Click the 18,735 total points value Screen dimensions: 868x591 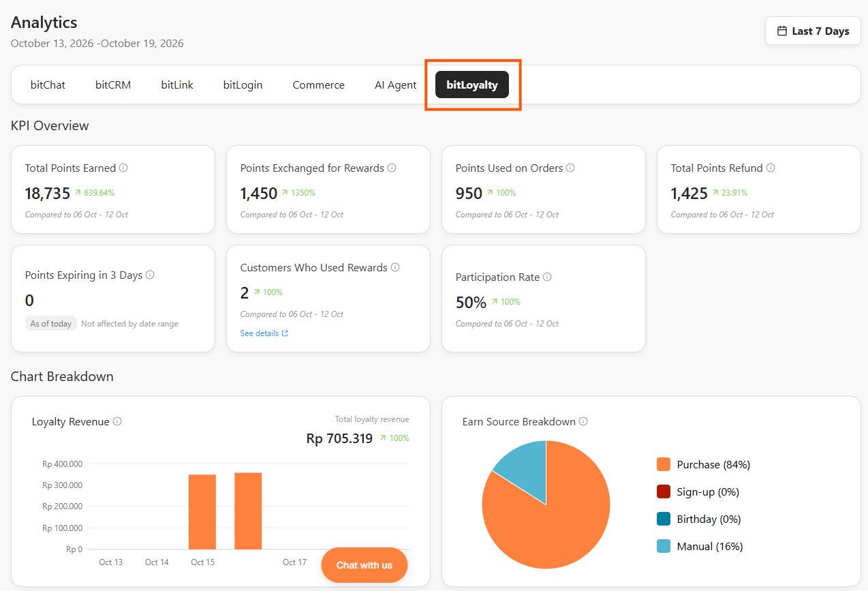[x=48, y=194]
